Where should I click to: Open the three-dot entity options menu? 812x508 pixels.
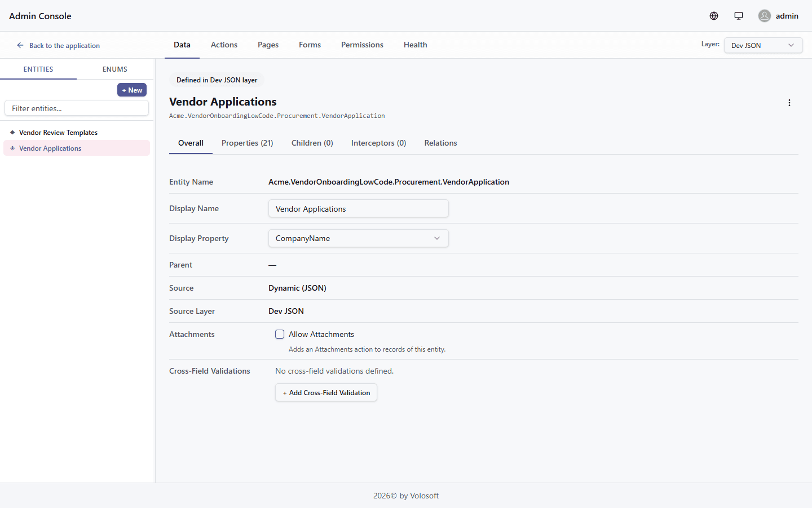point(789,103)
